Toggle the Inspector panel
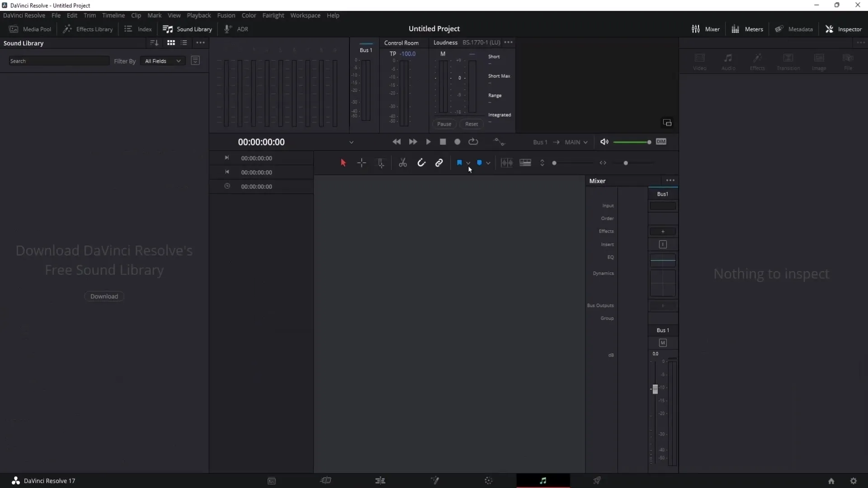The height and width of the screenshot is (488, 868). 844,29
